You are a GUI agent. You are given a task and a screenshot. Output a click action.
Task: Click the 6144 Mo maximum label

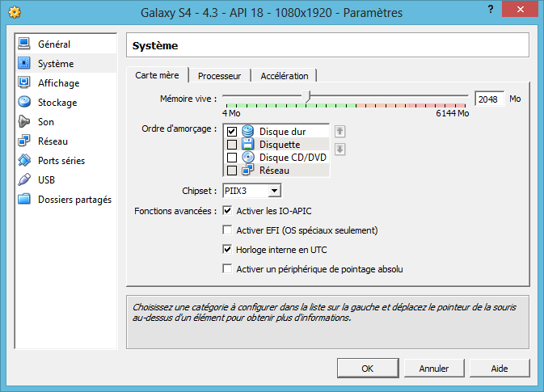(x=453, y=113)
